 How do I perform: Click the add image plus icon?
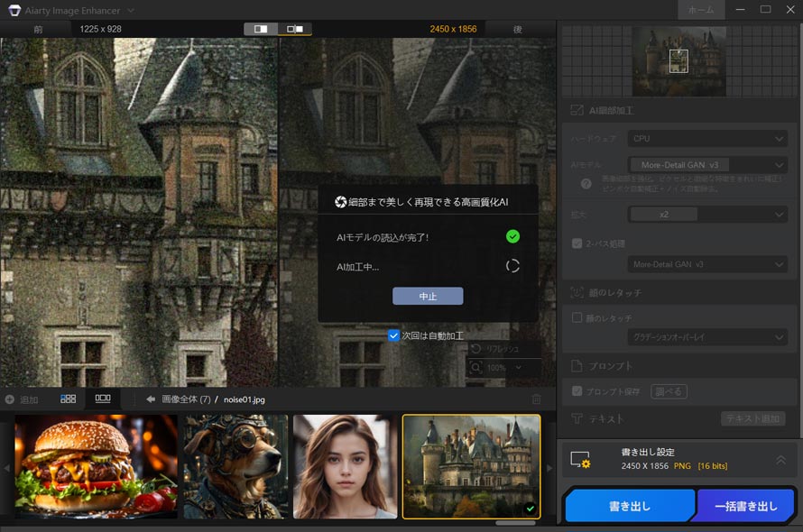tap(10, 399)
